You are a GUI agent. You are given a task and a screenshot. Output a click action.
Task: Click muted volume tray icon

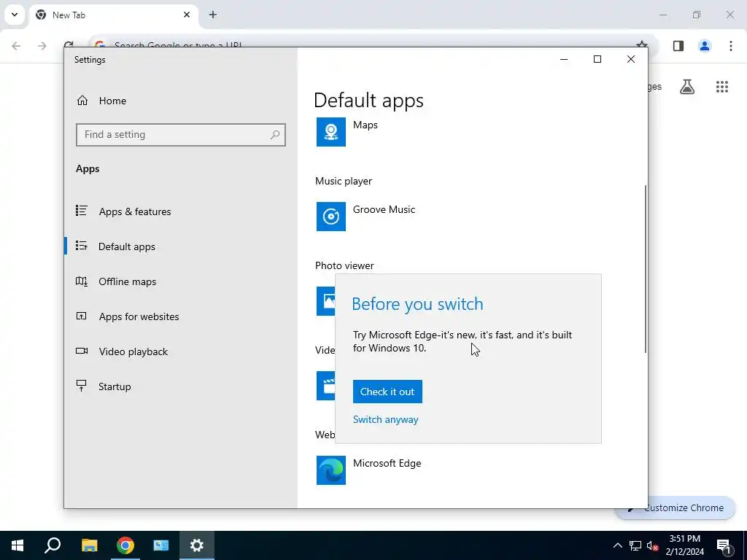pyautogui.click(x=652, y=545)
